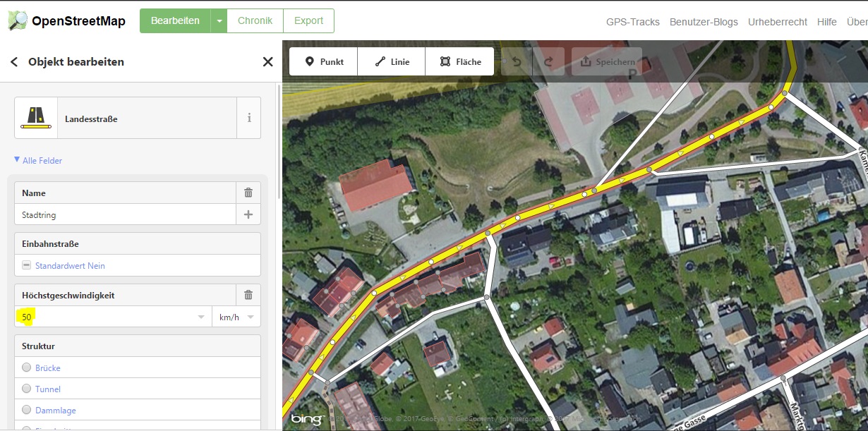Redo the last edit
Viewport: 868px width, 431px height.
tap(548, 62)
